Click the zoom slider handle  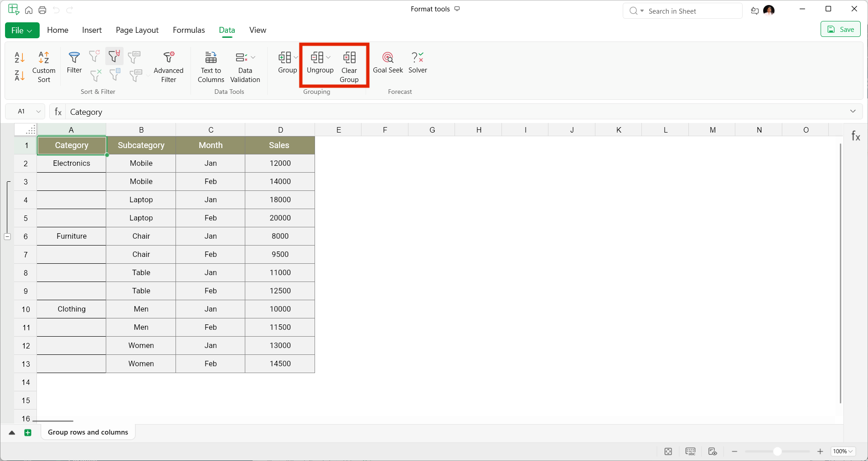[x=777, y=451]
